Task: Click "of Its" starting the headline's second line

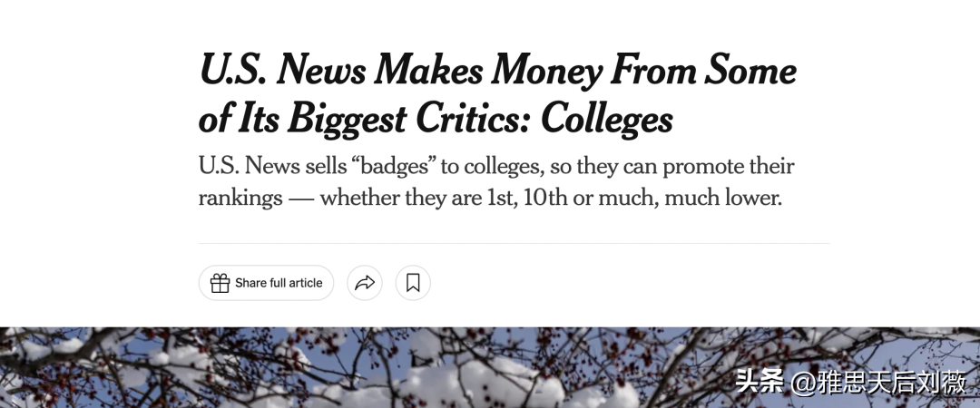Action: (x=235, y=119)
